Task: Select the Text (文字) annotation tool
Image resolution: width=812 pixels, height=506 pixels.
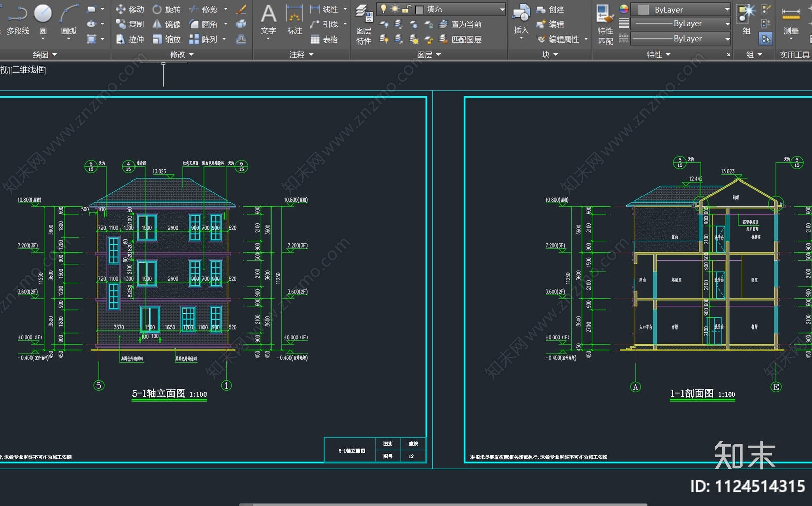Action: pyautogui.click(x=268, y=20)
